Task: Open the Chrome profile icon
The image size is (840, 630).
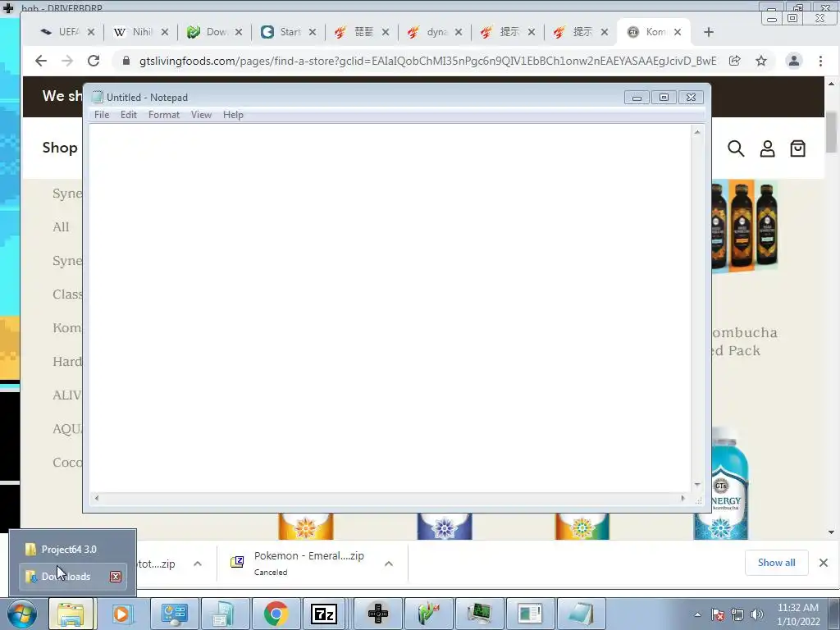Action: click(794, 61)
